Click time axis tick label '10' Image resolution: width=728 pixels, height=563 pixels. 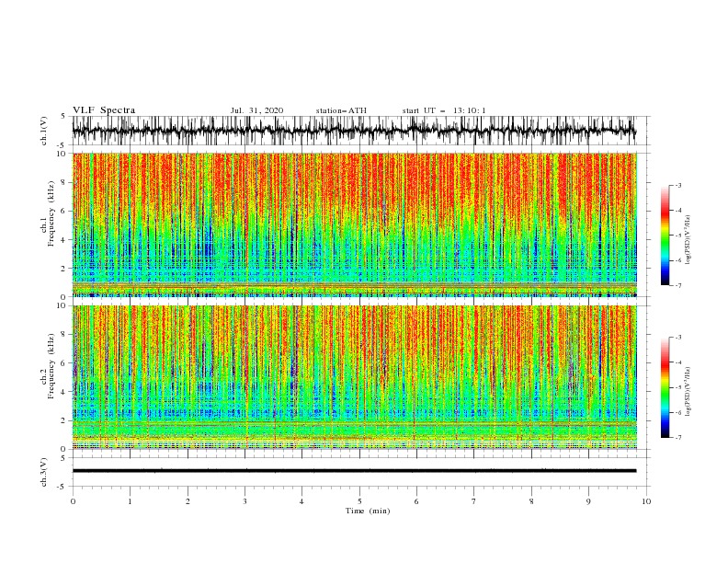click(x=646, y=501)
